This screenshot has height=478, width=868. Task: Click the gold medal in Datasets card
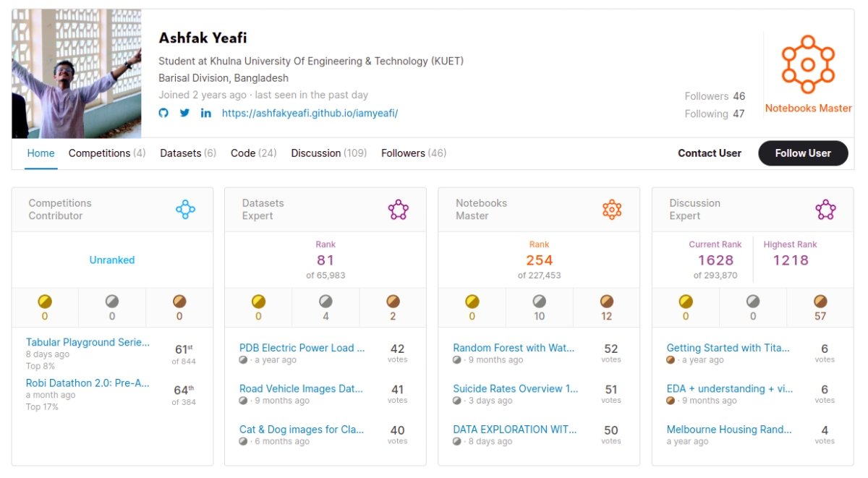coord(258,301)
